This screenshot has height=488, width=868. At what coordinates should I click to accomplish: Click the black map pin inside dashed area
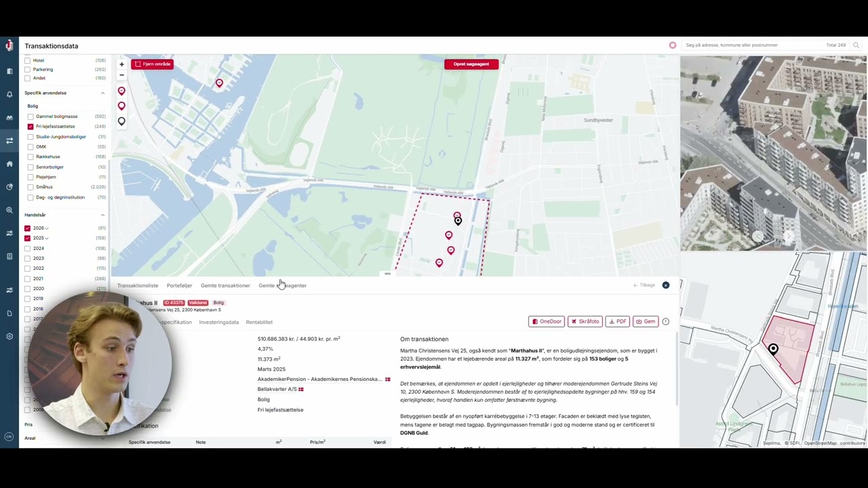458,221
